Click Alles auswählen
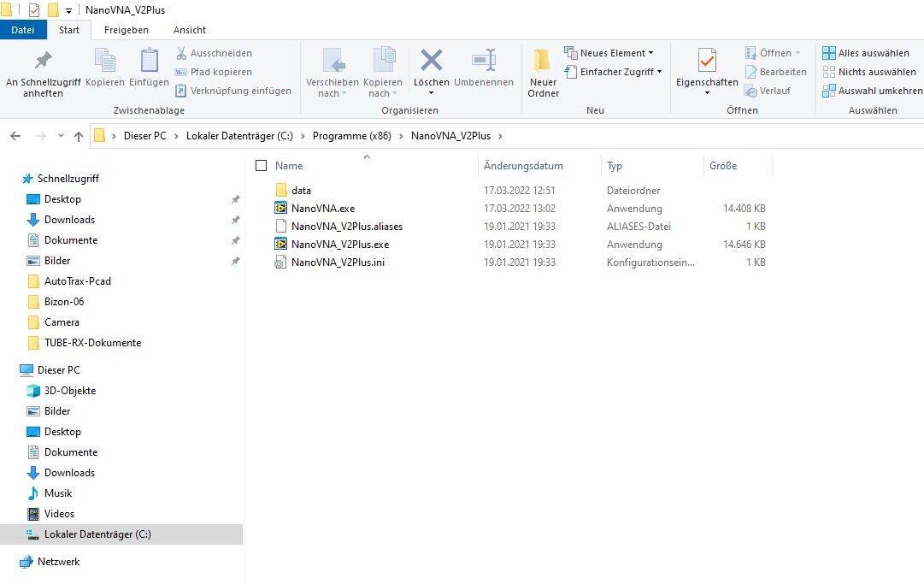Viewport: 924px width, 584px height. [866, 53]
